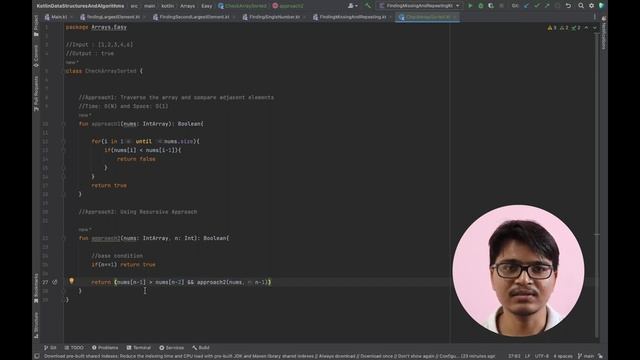This screenshot has height=360, width=640.
Task: Open the Terminal tool window
Action: point(139,348)
